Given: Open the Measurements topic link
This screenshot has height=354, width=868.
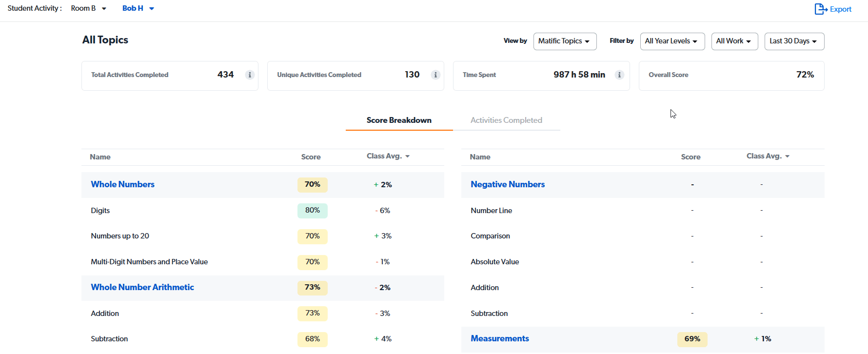Looking at the screenshot, I should (499, 339).
